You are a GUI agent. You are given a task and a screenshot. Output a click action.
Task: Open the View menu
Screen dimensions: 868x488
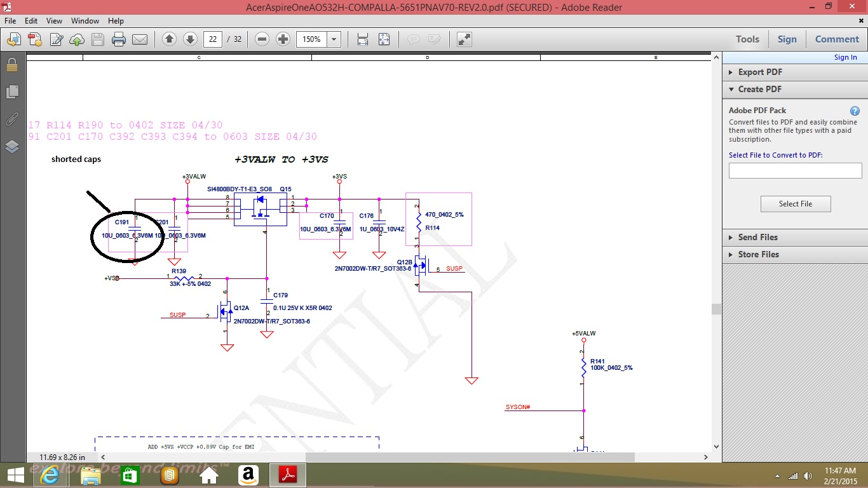point(54,21)
